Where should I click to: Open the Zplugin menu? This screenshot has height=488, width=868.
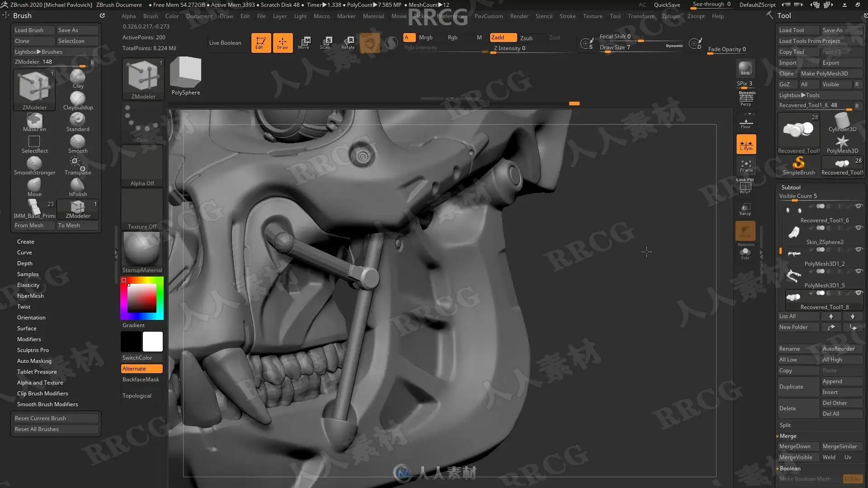[670, 16]
